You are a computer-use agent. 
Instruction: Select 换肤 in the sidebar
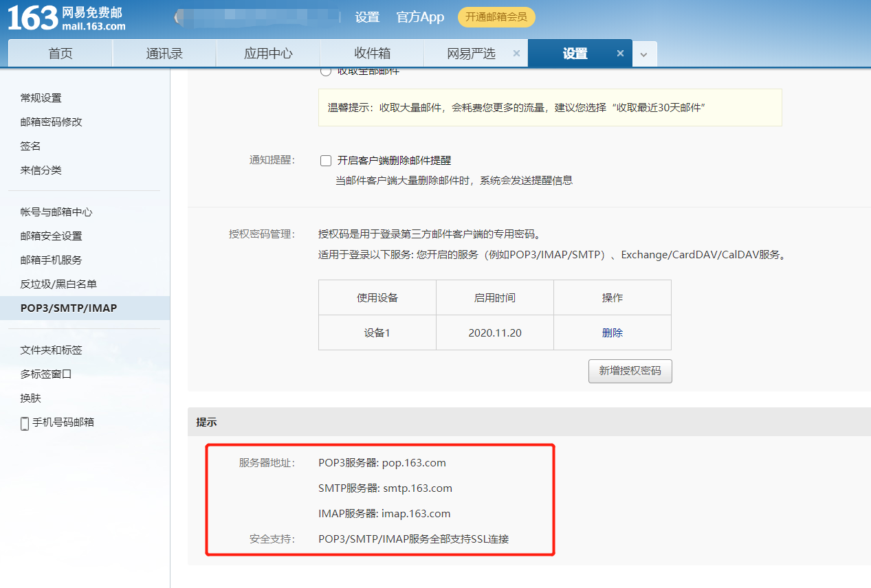[x=31, y=398]
